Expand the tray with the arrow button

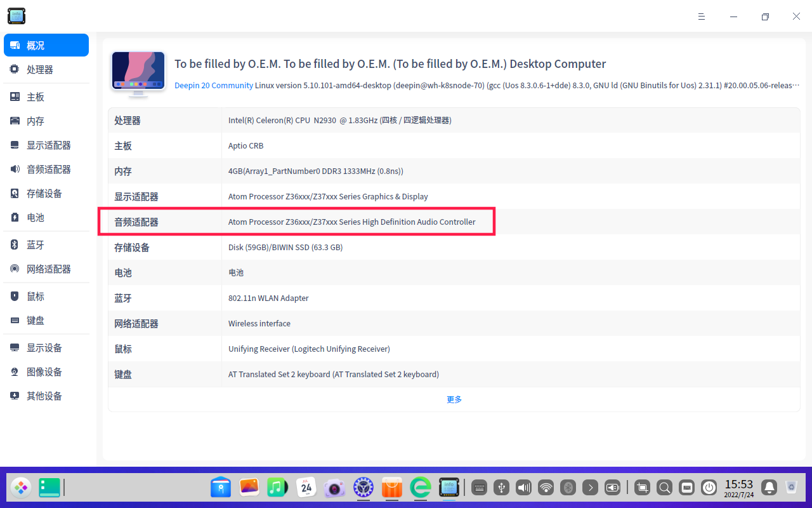[591, 488]
